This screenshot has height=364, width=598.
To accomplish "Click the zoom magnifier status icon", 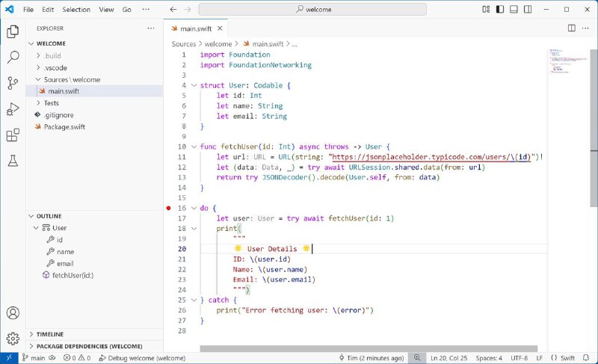I will pyautogui.click(x=417, y=357).
